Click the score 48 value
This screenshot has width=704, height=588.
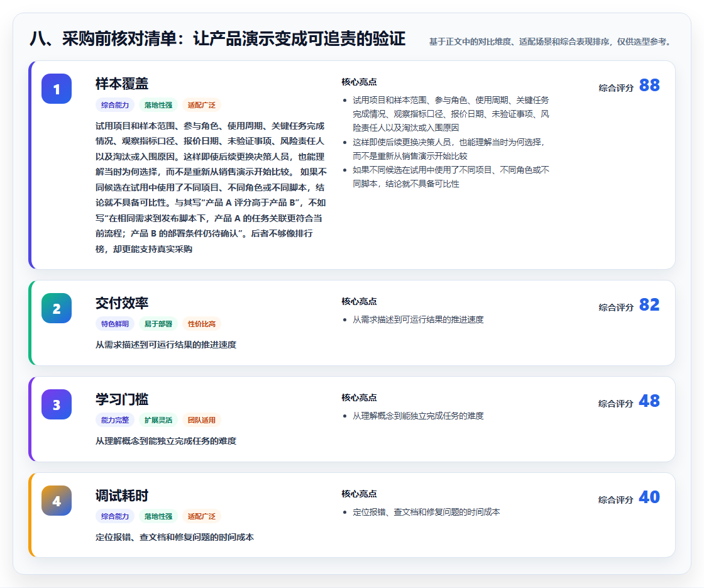click(649, 401)
